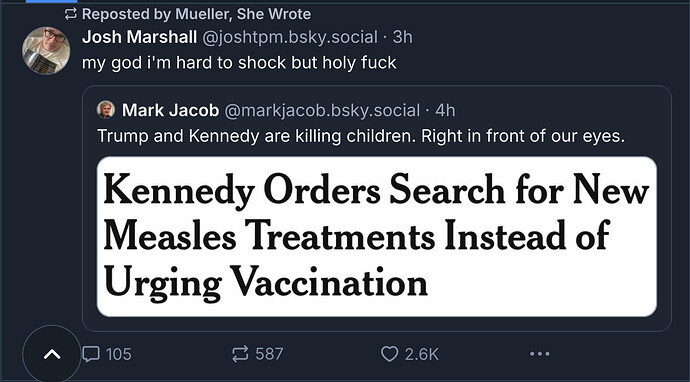Open quoted post text about Trump and Kennedy

pyautogui.click(x=361, y=136)
